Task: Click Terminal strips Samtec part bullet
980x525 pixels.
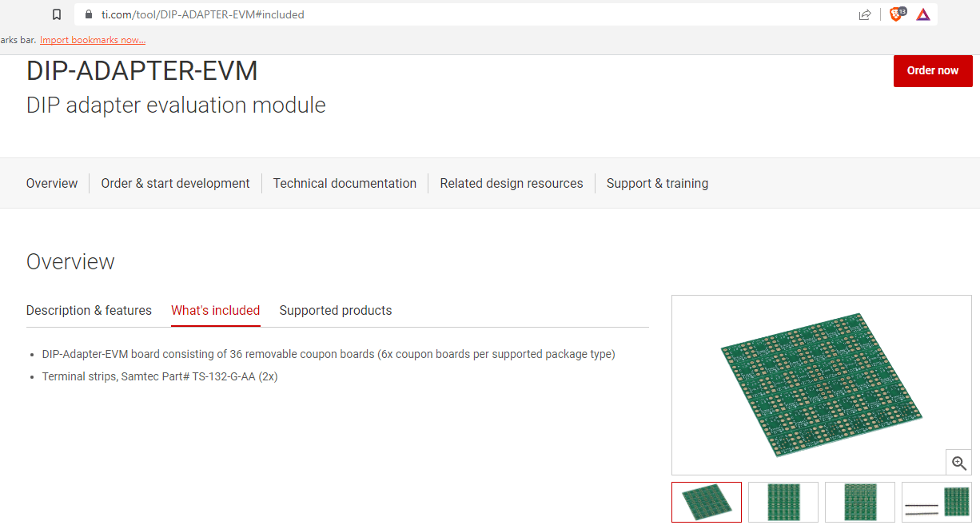Action: pos(160,376)
